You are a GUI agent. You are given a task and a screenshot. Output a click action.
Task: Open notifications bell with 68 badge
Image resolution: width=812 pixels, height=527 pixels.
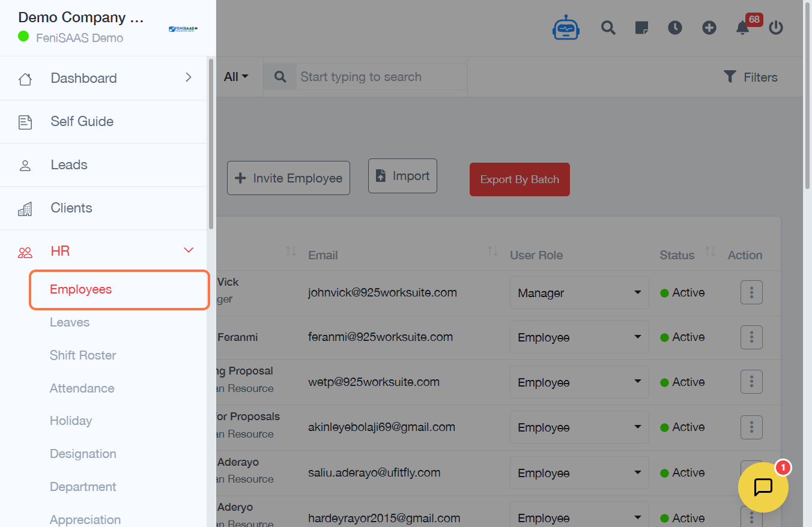[x=743, y=28]
